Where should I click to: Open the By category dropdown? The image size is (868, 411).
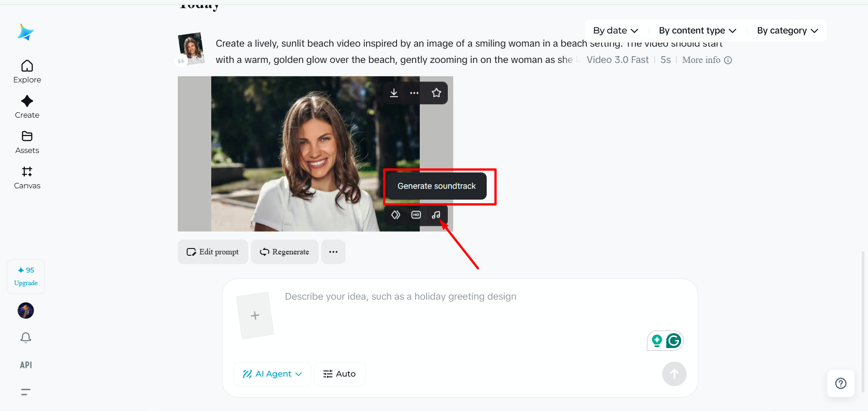[787, 30]
